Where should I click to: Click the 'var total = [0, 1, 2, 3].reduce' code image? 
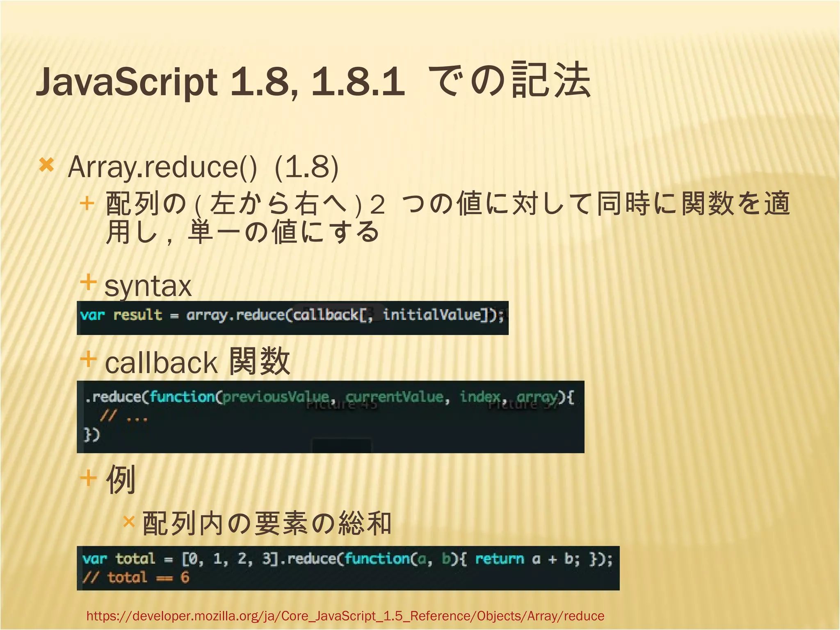pyautogui.click(x=348, y=568)
